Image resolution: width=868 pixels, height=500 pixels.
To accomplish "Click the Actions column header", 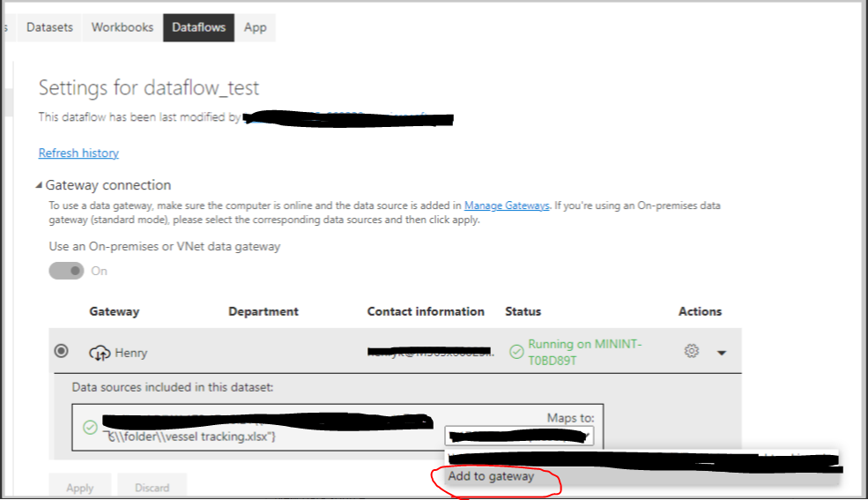I will 701,312.
